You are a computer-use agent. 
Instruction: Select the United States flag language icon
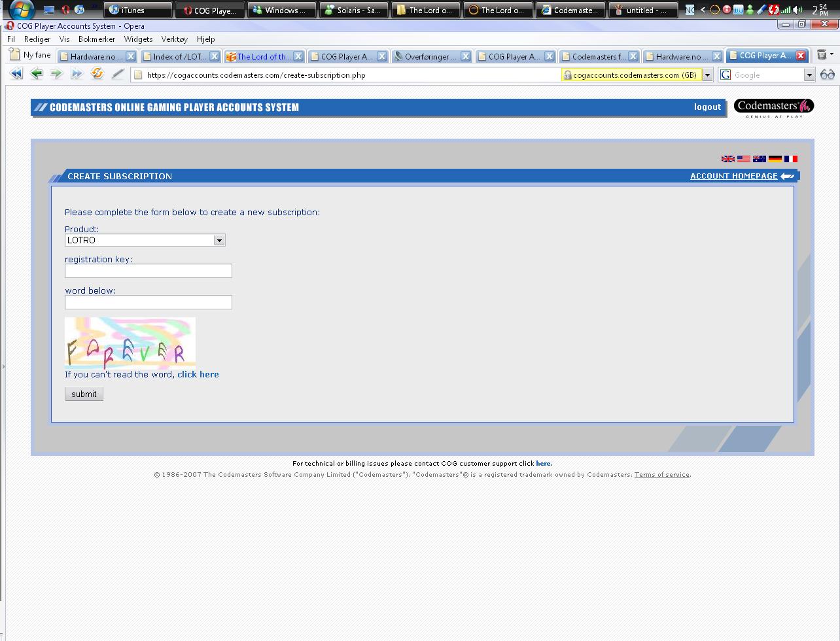tap(743, 159)
